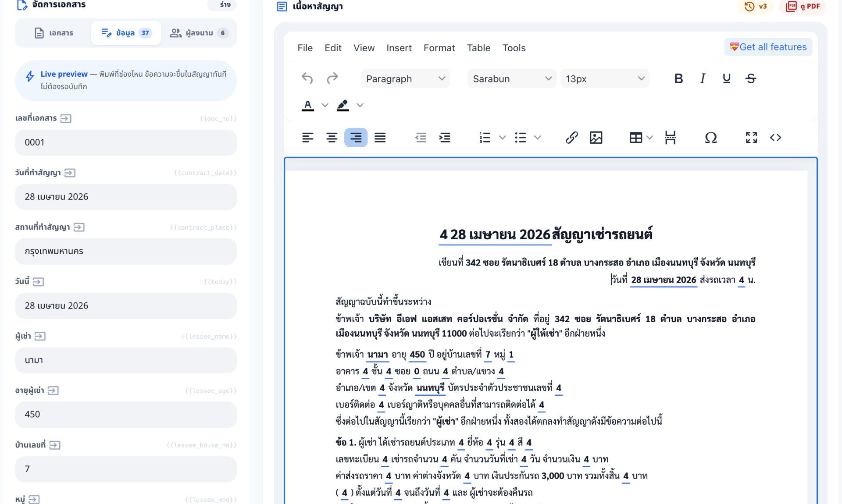Click the undo arrow in editor toolbar
Screen dimensions: 842x504
pyautogui.click(x=307, y=78)
